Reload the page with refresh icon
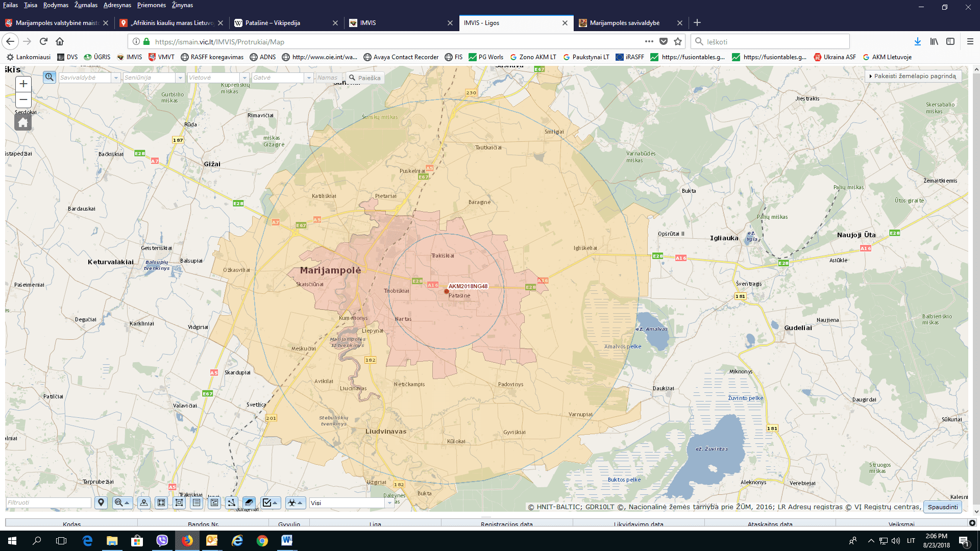The image size is (980, 551). 44,41
